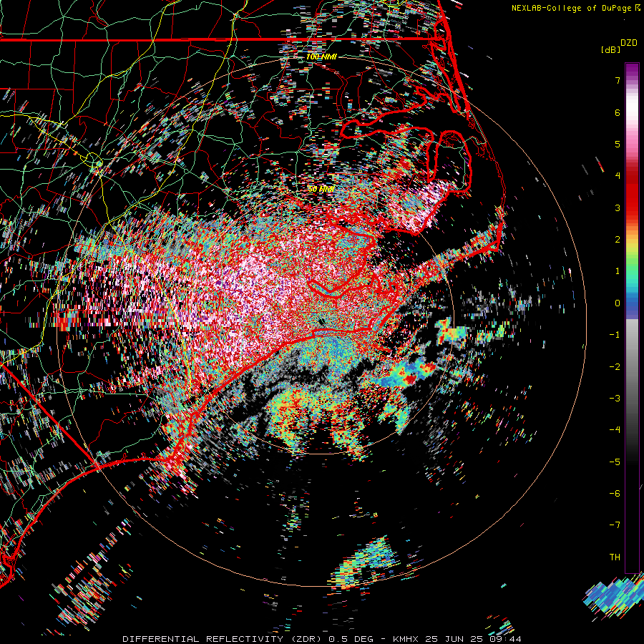This screenshot has width=644, height=644.
Task: Click the -2 value on the scale
Action: coord(615,367)
